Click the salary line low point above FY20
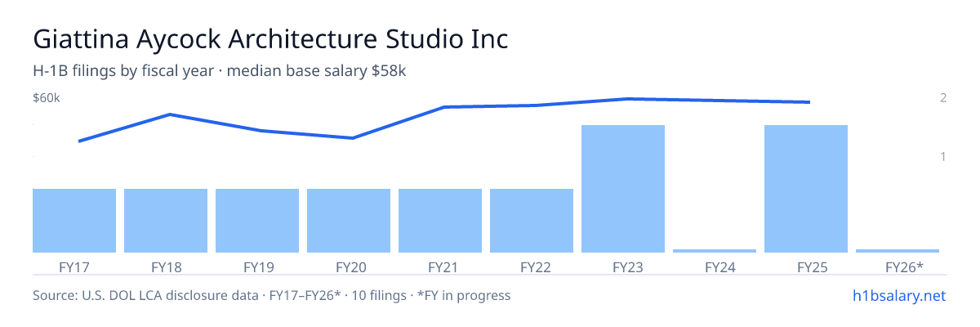980x327 pixels. point(352,138)
